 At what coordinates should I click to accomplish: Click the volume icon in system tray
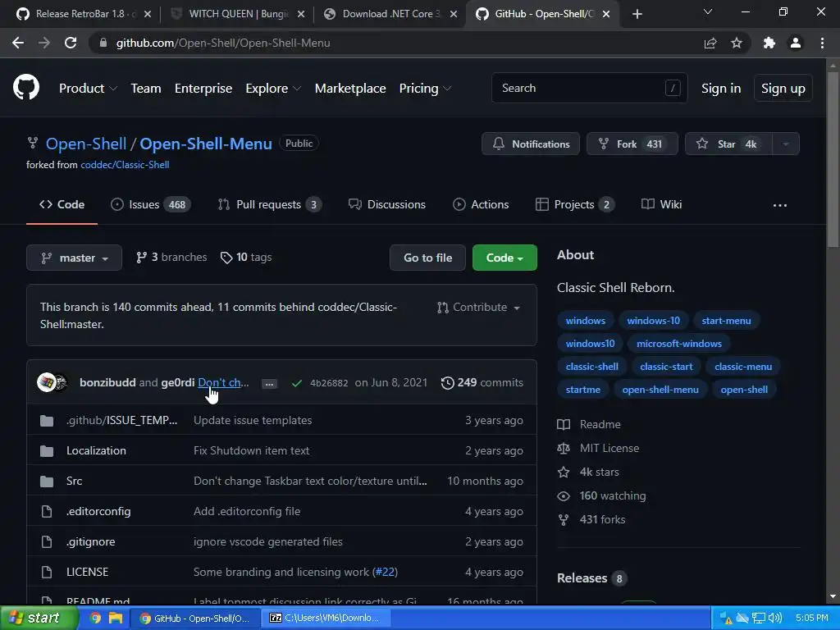coord(774,618)
